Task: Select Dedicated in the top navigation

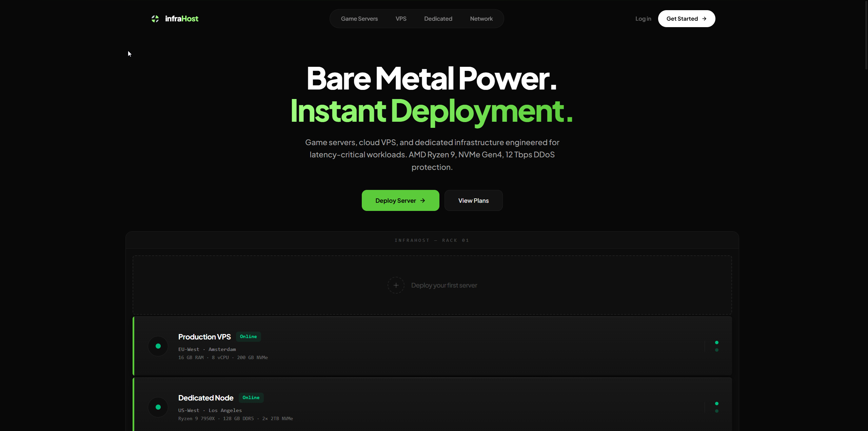Action: [x=438, y=19]
